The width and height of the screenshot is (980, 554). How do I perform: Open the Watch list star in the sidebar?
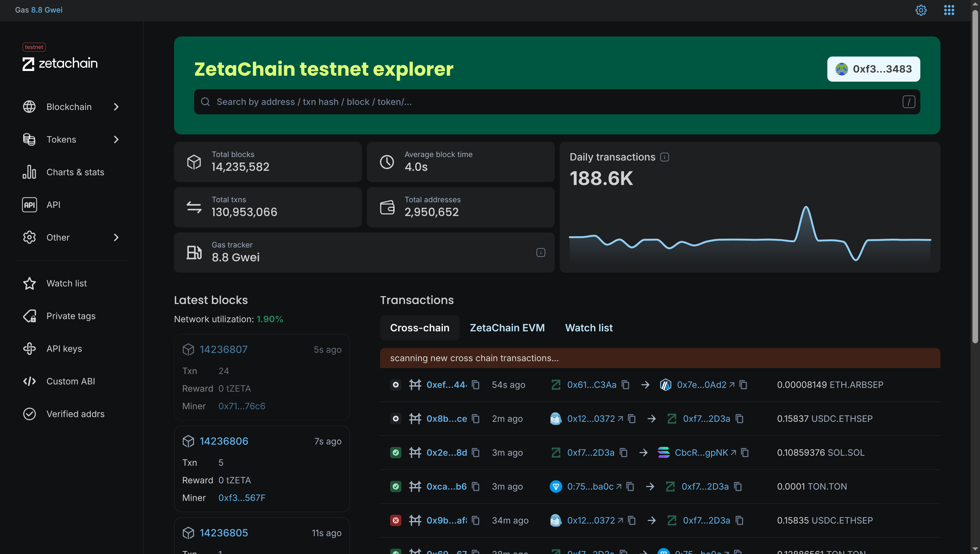[x=30, y=284]
